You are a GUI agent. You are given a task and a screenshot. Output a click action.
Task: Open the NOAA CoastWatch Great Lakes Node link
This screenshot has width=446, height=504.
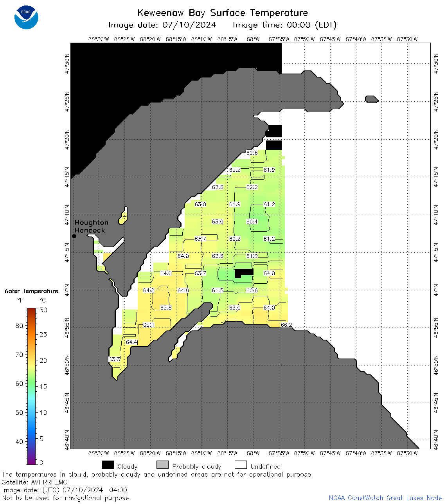coord(385,498)
